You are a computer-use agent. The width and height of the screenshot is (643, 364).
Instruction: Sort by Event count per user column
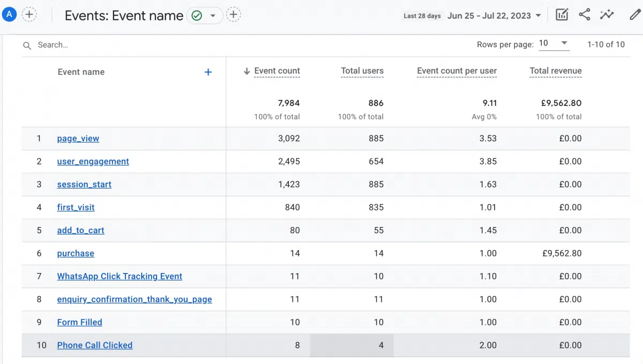click(457, 71)
